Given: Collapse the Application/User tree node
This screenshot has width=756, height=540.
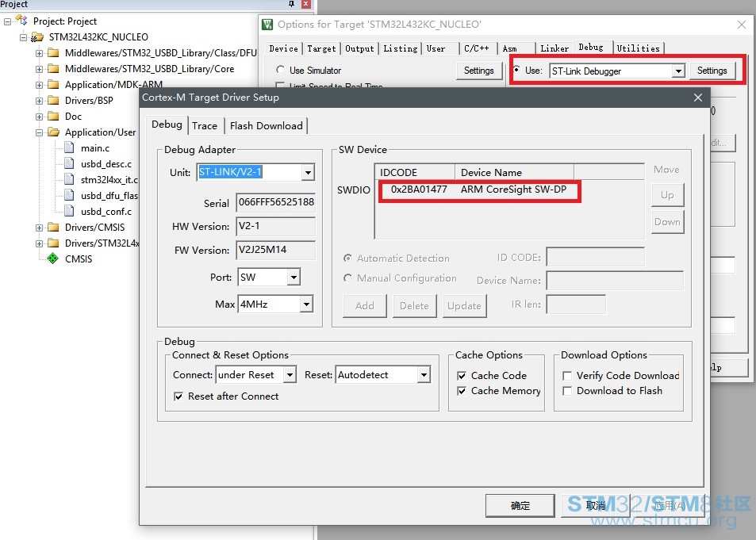Looking at the screenshot, I should pos(39,132).
